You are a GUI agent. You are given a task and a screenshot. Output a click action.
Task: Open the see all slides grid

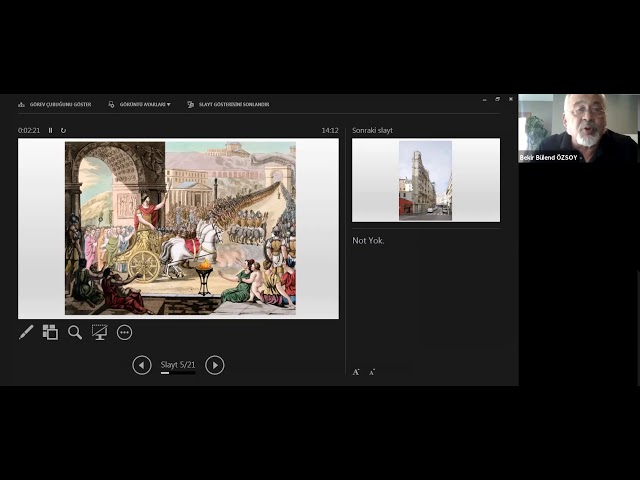click(x=50, y=332)
